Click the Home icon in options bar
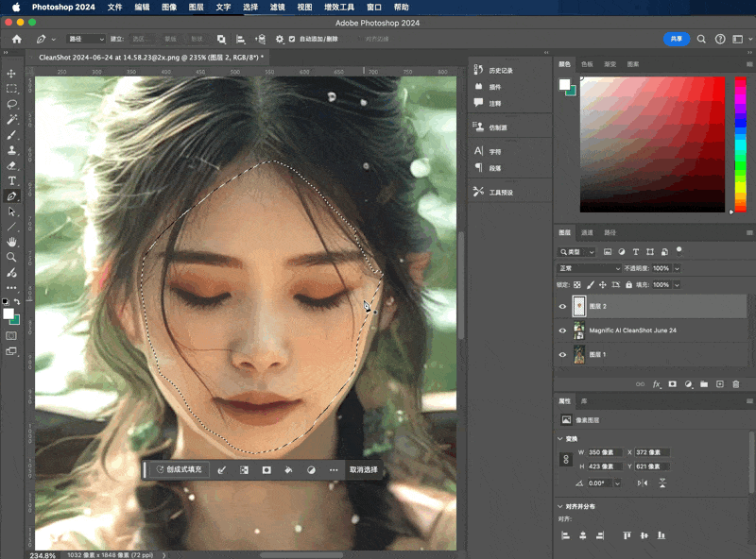Viewport: 756px width, 559px height. coord(17,39)
